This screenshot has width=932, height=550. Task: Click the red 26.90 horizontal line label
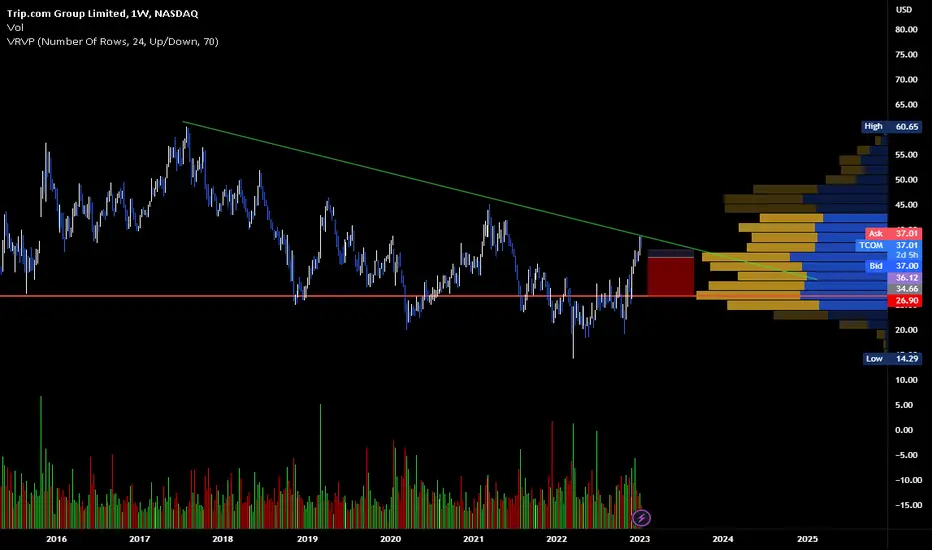pos(905,301)
